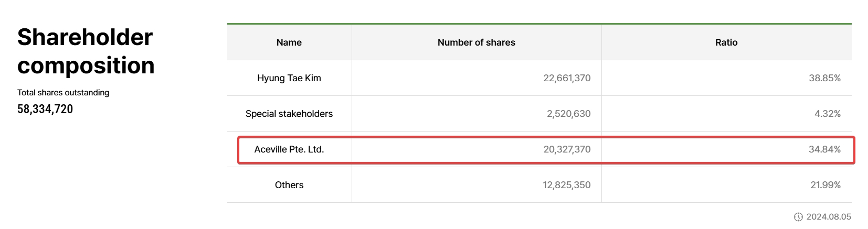Viewport: 868px width, 229px height.
Task: Click the Others row label
Action: tap(289, 185)
